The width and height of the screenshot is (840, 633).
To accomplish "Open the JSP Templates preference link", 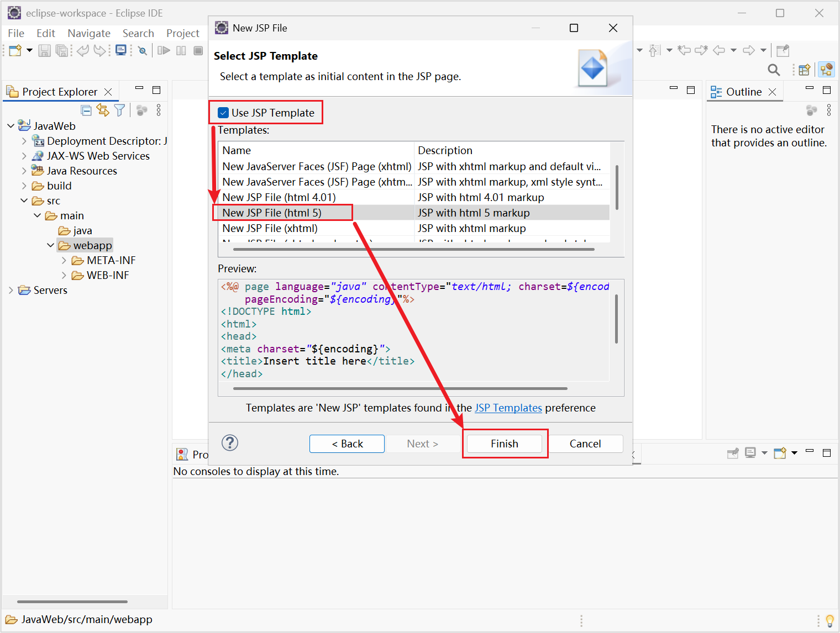I will point(508,408).
